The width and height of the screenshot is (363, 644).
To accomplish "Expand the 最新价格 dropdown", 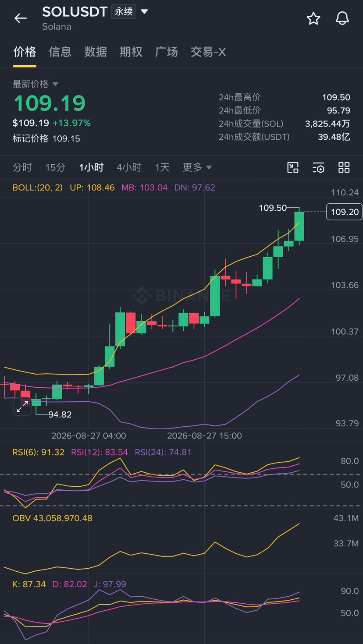I will (x=55, y=84).
